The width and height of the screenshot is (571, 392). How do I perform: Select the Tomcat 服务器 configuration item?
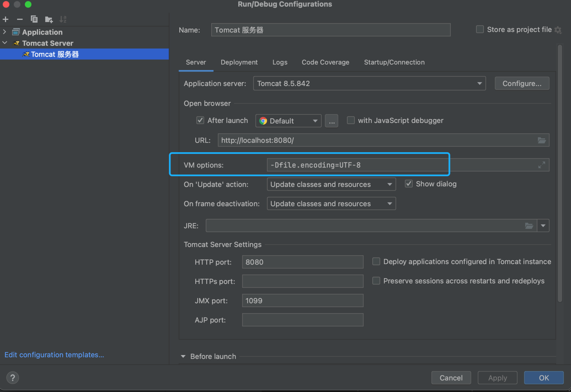coord(84,54)
